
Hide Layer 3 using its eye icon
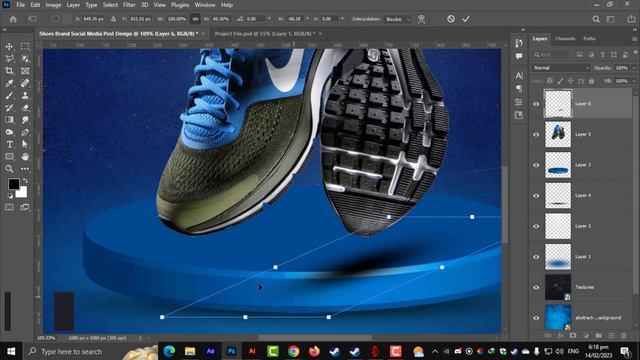(x=536, y=165)
